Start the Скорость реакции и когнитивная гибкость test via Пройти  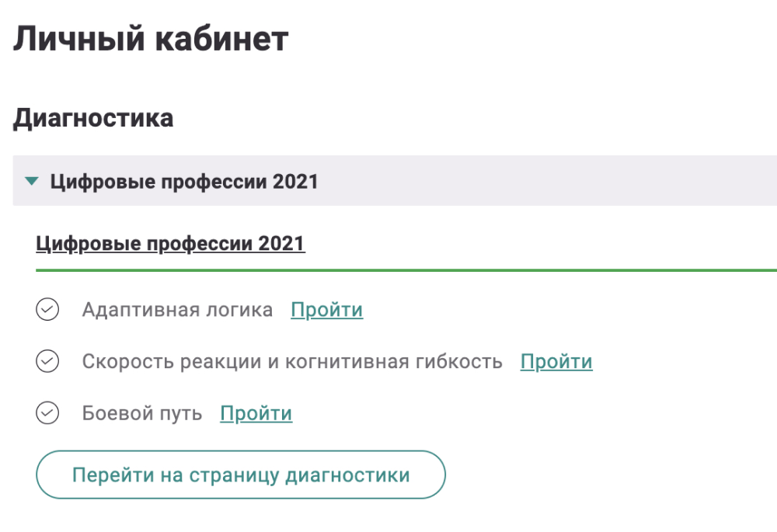tap(556, 361)
